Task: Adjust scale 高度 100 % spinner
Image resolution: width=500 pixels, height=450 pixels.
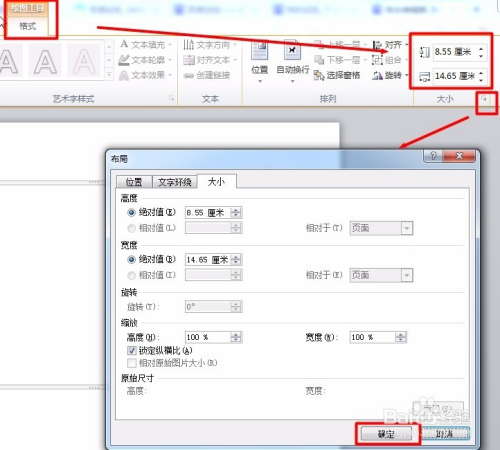Action: [236, 337]
